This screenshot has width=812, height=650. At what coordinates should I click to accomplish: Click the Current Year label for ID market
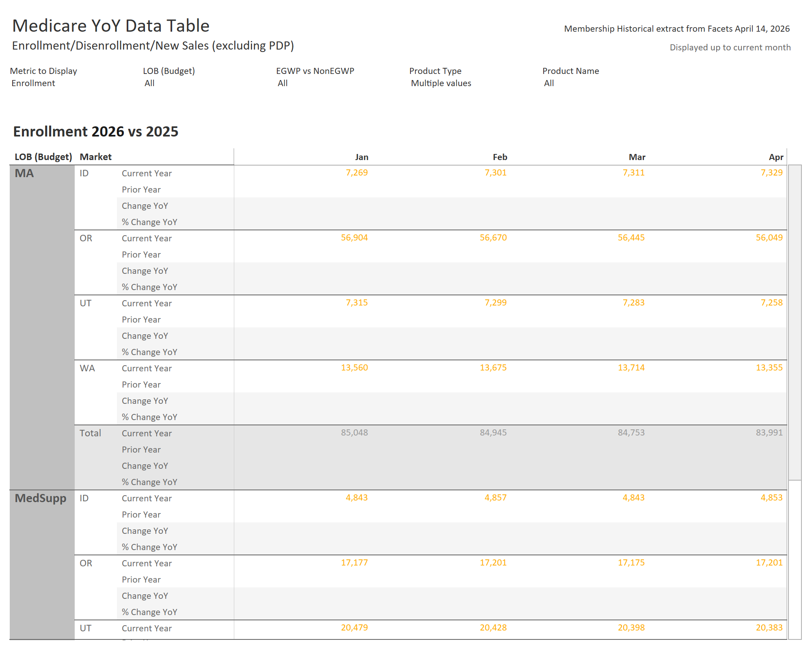click(147, 173)
